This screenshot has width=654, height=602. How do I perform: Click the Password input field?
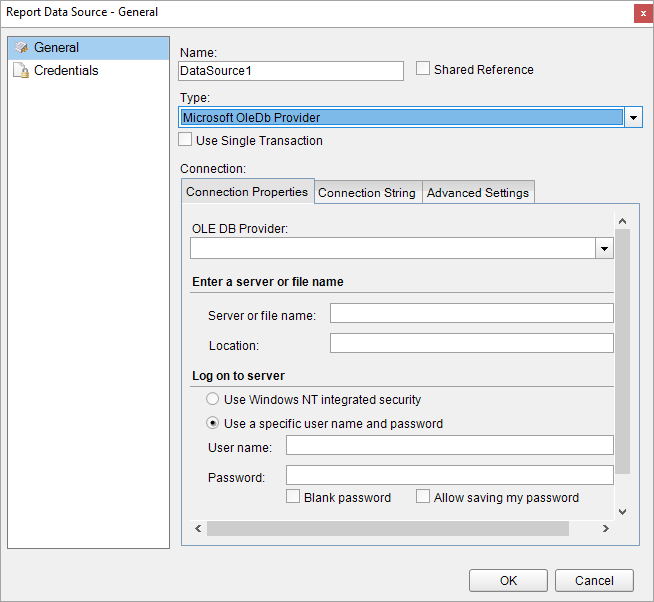pyautogui.click(x=450, y=475)
